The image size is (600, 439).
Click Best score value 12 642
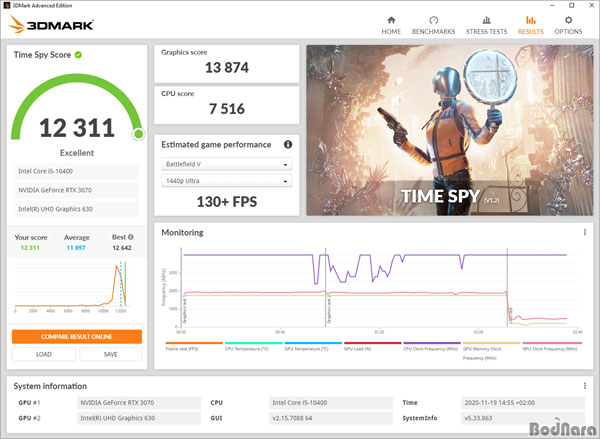[122, 248]
